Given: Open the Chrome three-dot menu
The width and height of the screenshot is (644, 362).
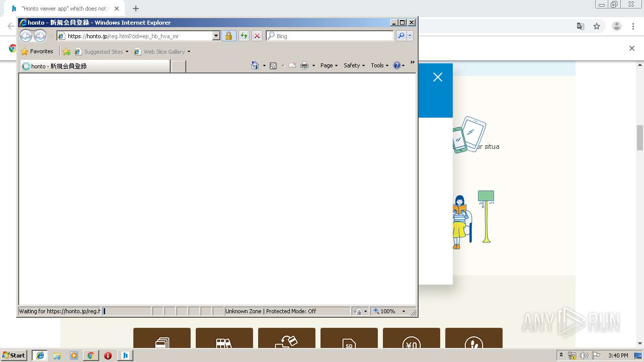Looking at the screenshot, I should pos(633,26).
